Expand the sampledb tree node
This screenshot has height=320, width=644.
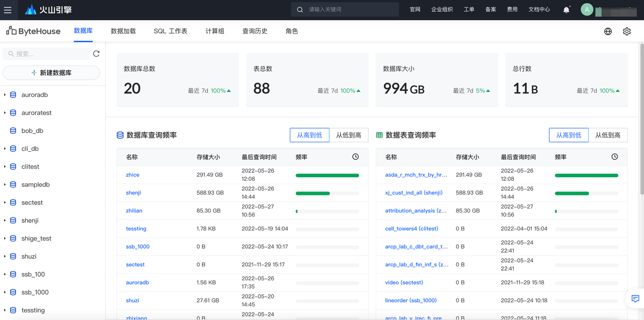coord(5,185)
